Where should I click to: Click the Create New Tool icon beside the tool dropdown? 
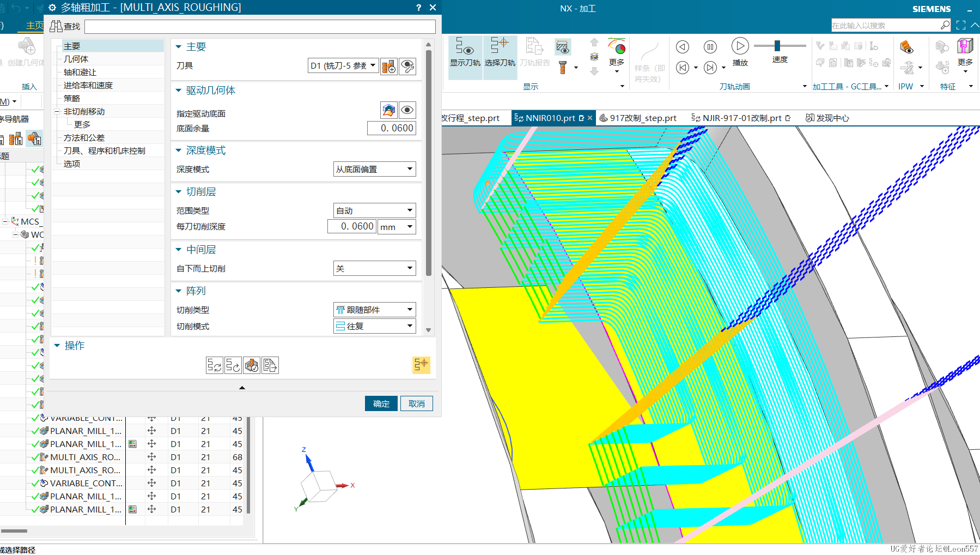tap(389, 67)
